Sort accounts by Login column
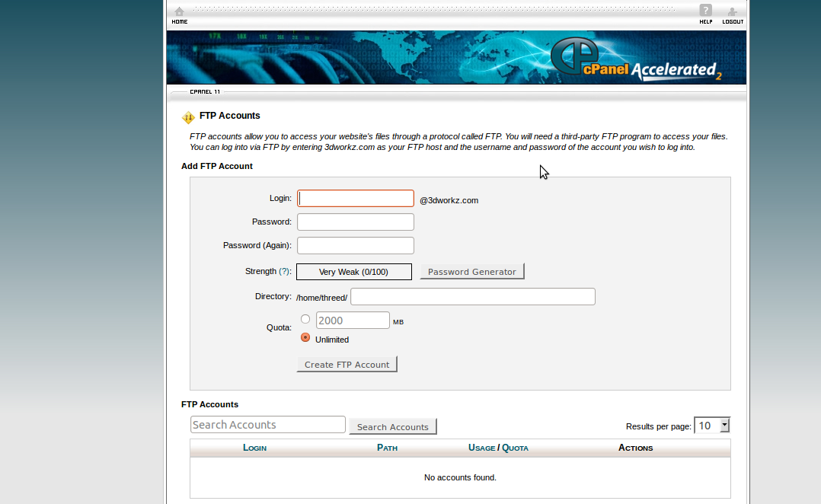The width and height of the screenshot is (821, 504). (254, 448)
